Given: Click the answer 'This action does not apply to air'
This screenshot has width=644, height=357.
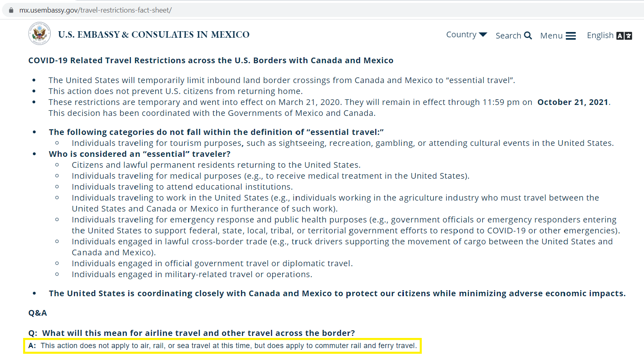Looking at the screenshot, I should click(223, 346).
